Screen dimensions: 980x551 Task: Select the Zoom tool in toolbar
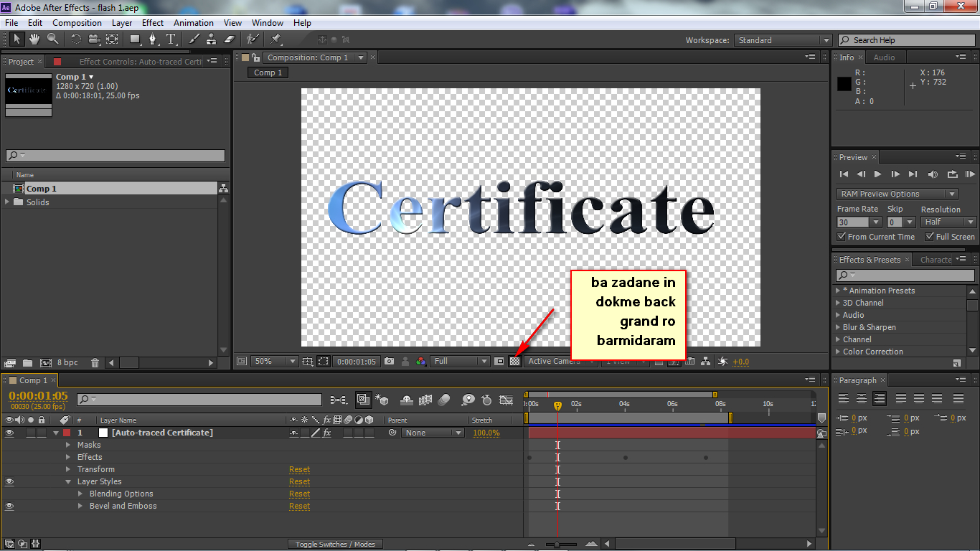point(52,39)
